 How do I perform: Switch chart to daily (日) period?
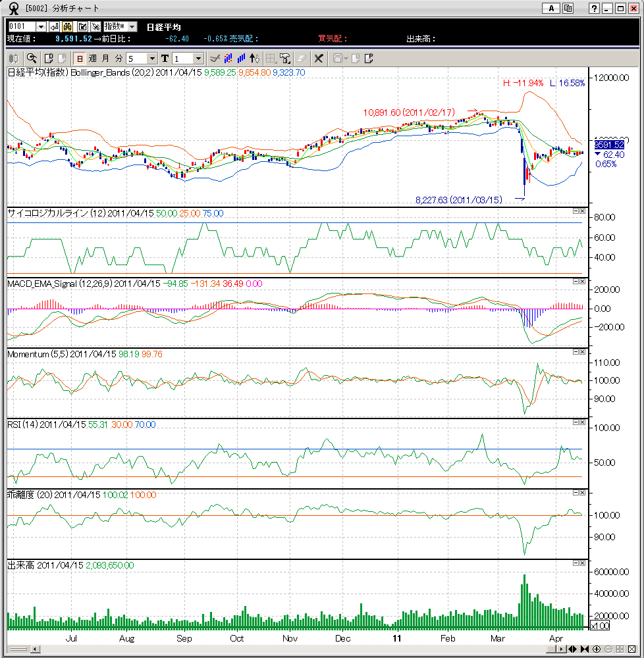80,58
